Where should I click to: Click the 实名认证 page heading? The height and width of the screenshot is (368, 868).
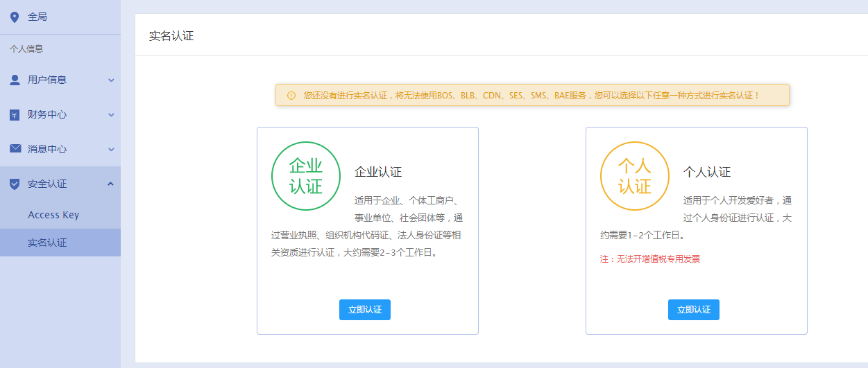point(171,36)
